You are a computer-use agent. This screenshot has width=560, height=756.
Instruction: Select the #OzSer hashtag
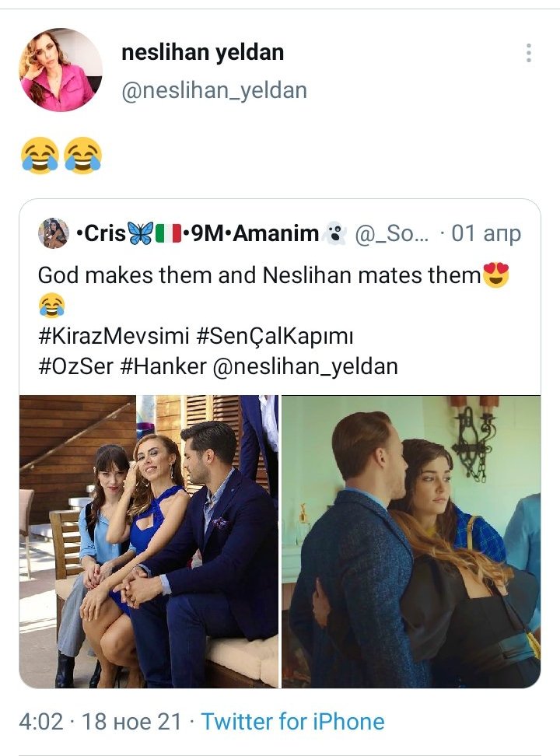pos(75,366)
